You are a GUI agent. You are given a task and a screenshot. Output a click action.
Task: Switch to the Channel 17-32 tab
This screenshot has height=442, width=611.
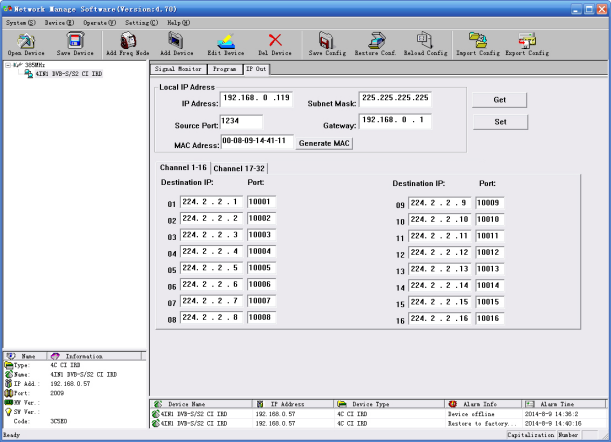[238, 168]
